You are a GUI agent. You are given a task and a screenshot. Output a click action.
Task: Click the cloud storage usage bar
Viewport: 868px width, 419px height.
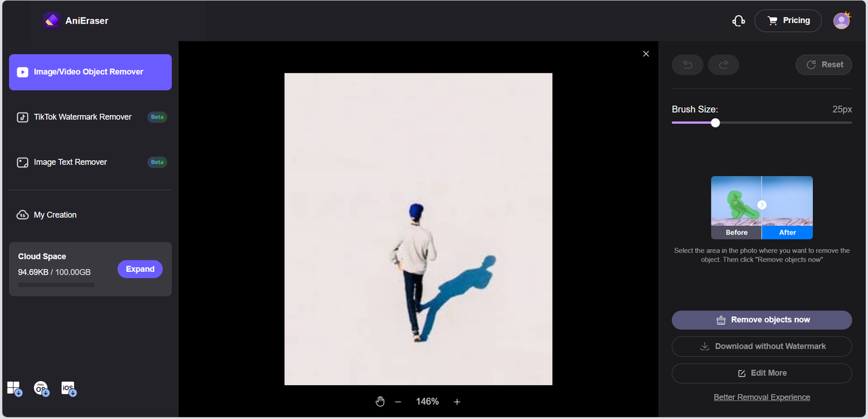click(x=56, y=285)
